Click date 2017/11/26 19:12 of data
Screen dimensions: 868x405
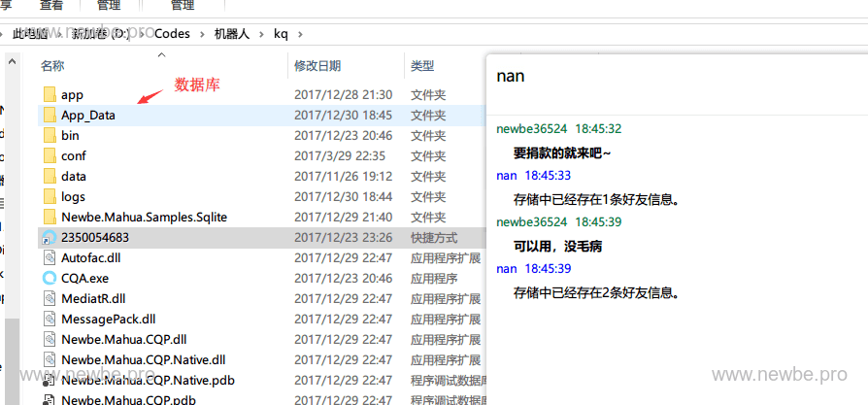343,176
